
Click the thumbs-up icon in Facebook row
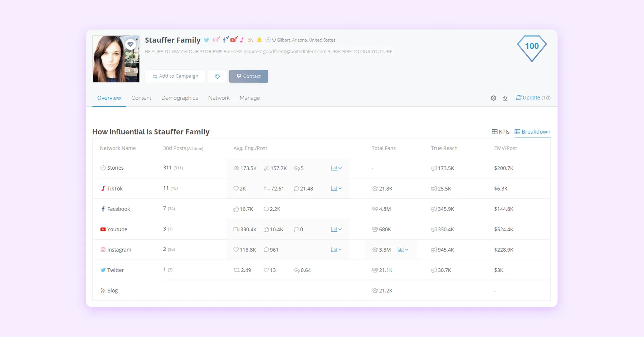pyautogui.click(x=236, y=209)
